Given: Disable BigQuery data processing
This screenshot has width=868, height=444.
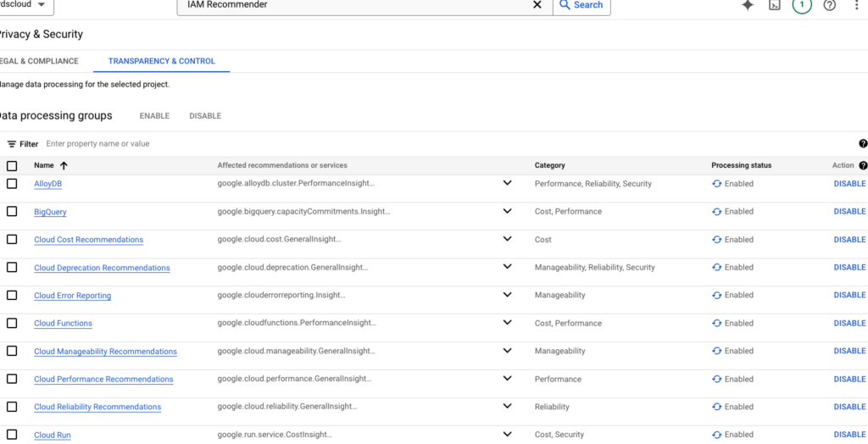Looking at the screenshot, I should pos(849,212).
